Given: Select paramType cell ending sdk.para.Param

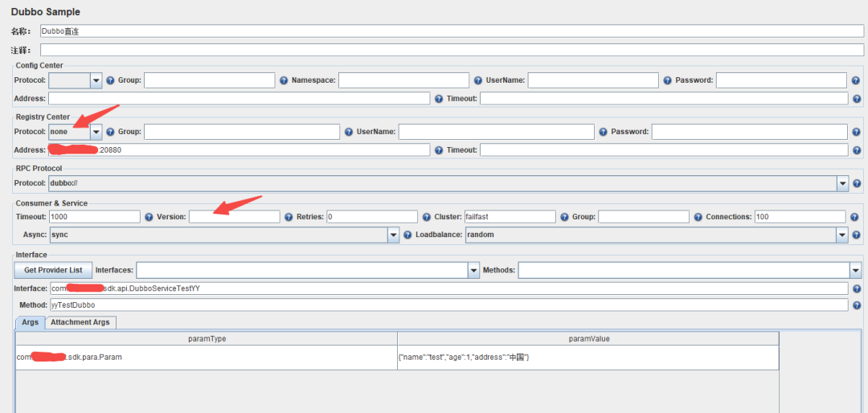Looking at the screenshot, I should pos(207,358).
